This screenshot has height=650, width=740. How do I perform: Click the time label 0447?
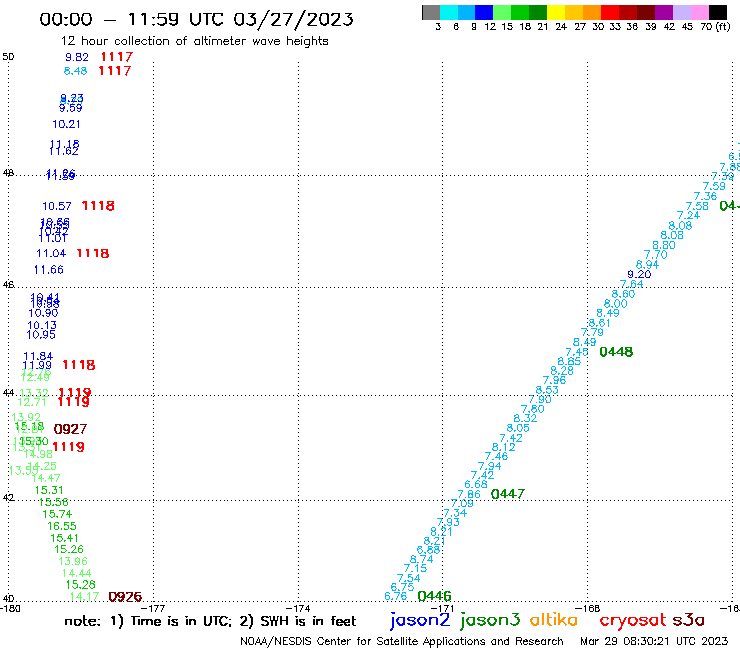[508, 494]
